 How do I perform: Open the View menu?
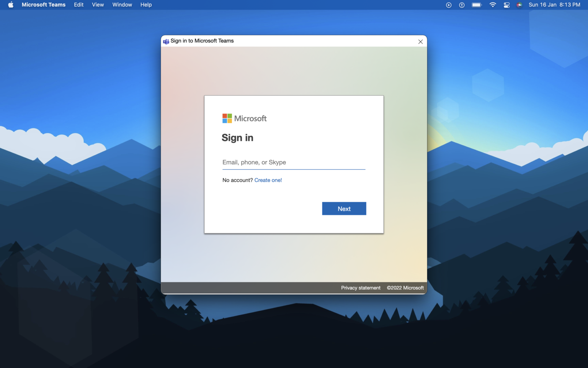[98, 5]
